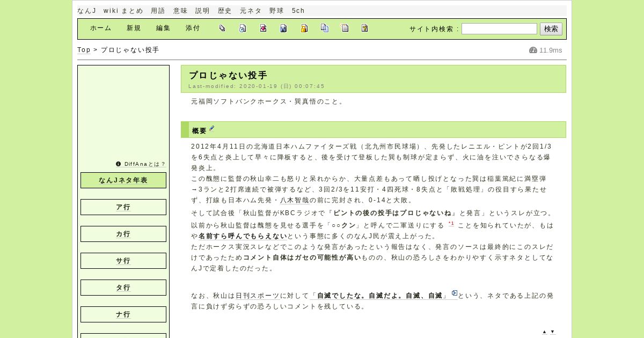
Task: Click the up arrow at section bottom
Action: click(x=544, y=332)
